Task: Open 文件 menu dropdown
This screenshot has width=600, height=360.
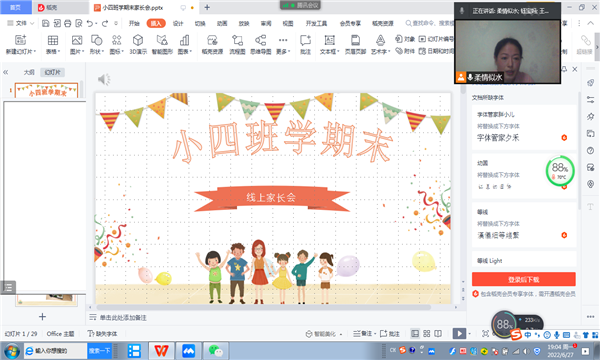Action: (x=21, y=23)
